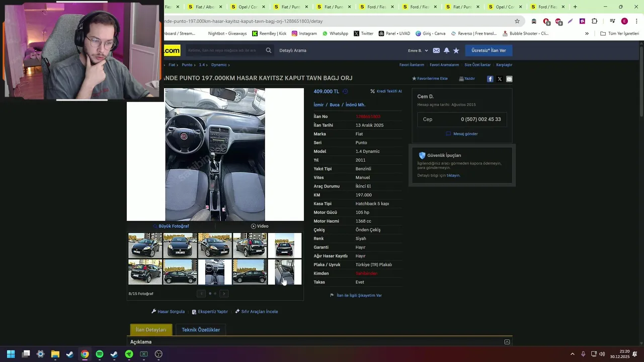The height and width of the screenshot is (362, 644).
Task: Close the Opel / Cor tab near Fiat / Albe
Action: click(263, 7)
